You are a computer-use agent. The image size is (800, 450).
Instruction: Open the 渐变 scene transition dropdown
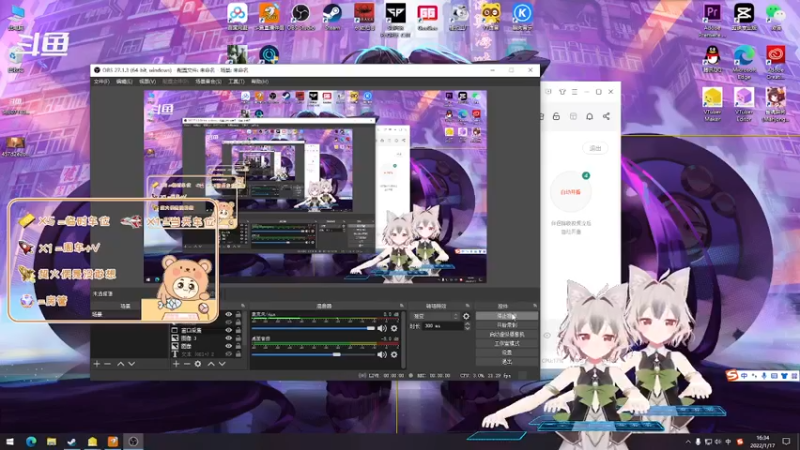click(435, 316)
